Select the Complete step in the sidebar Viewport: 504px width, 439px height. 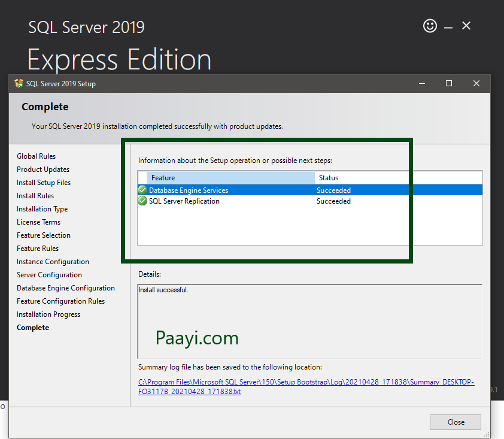click(33, 327)
